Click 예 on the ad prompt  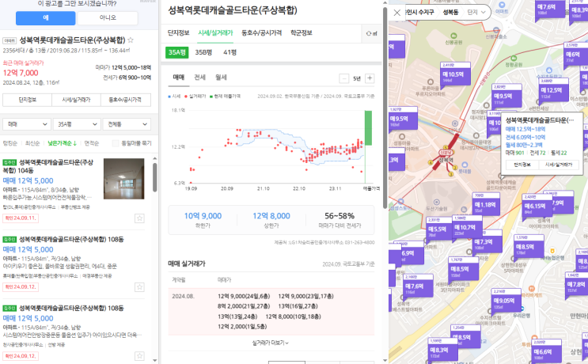pos(45,17)
